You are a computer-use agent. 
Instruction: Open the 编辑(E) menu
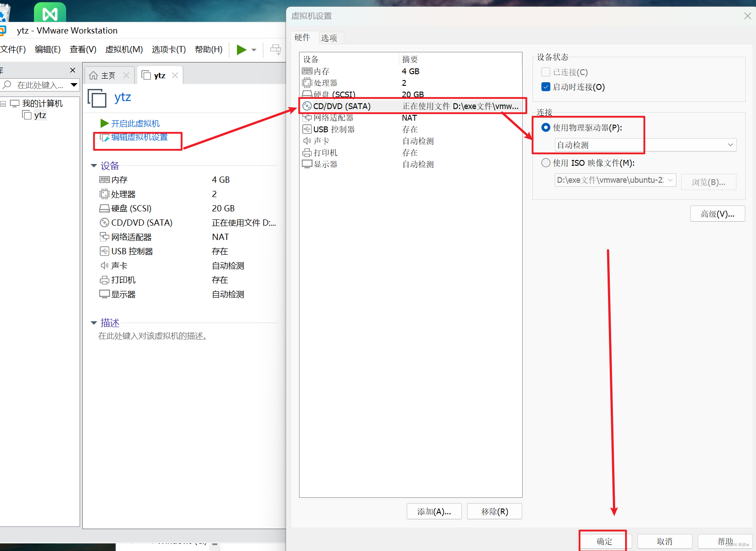click(48, 49)
